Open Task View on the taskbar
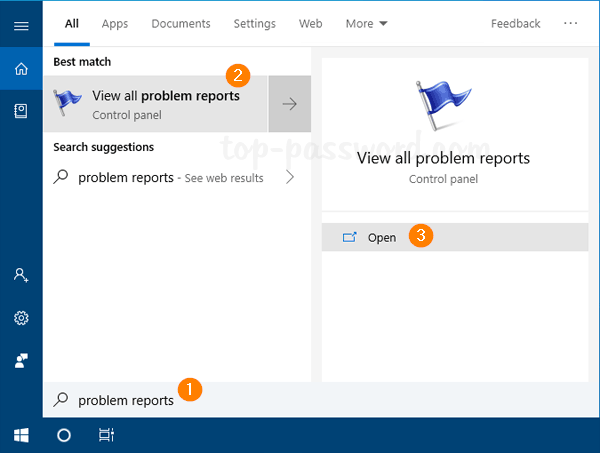Image resolution: width=600 pixels, height=453 pixels. coord(106,435)
